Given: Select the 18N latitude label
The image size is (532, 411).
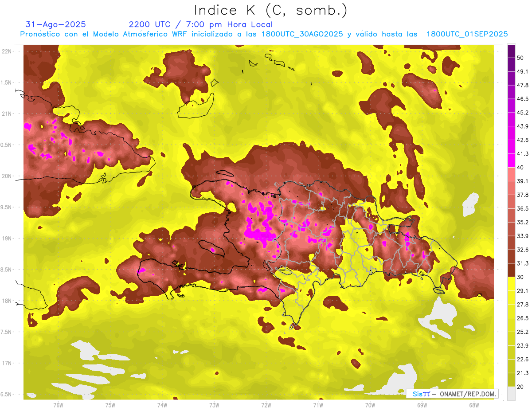Looking at the screenshot, I should point(7,301).
